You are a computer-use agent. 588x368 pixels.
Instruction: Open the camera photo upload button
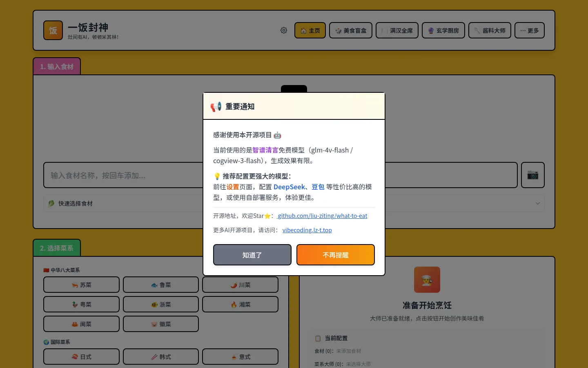coord(533,175)
